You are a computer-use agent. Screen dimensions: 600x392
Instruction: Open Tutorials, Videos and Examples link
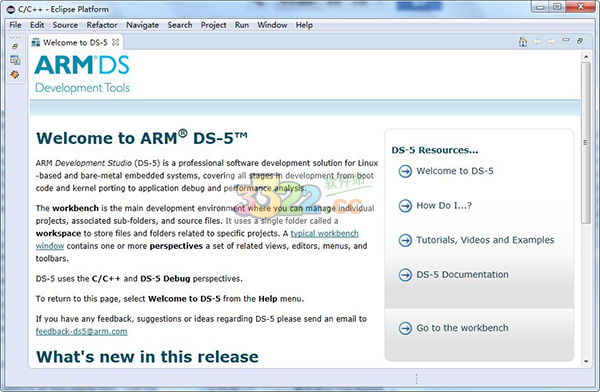tap(485, 240)
